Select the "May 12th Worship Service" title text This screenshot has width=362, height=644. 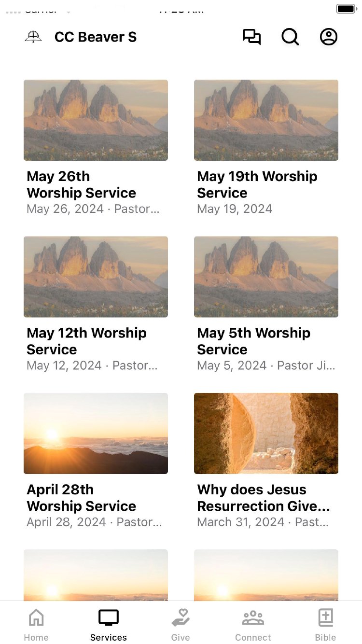coord(86,341)
